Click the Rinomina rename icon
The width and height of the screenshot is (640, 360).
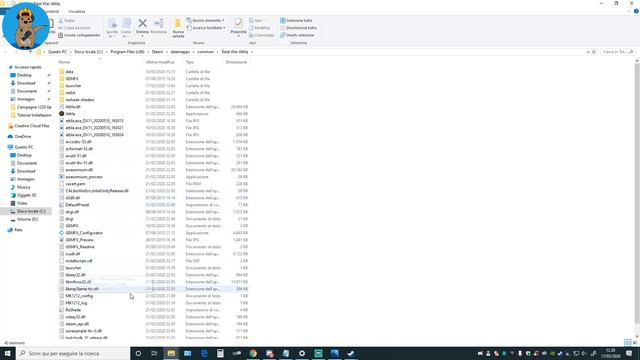coord(159,24)
